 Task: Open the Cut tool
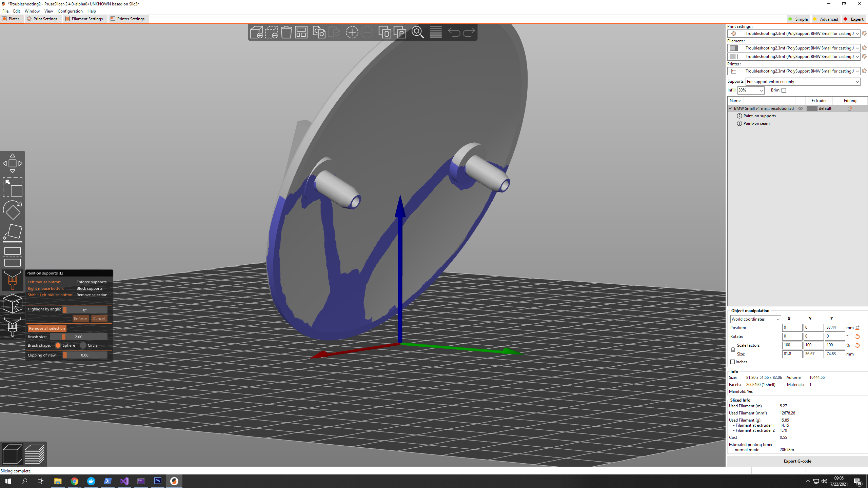[13, 257]
